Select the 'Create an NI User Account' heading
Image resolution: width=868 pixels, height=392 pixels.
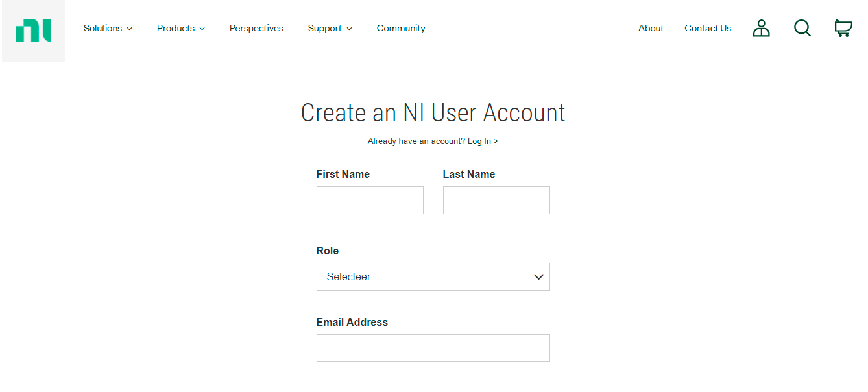click(x=433, y=113)
